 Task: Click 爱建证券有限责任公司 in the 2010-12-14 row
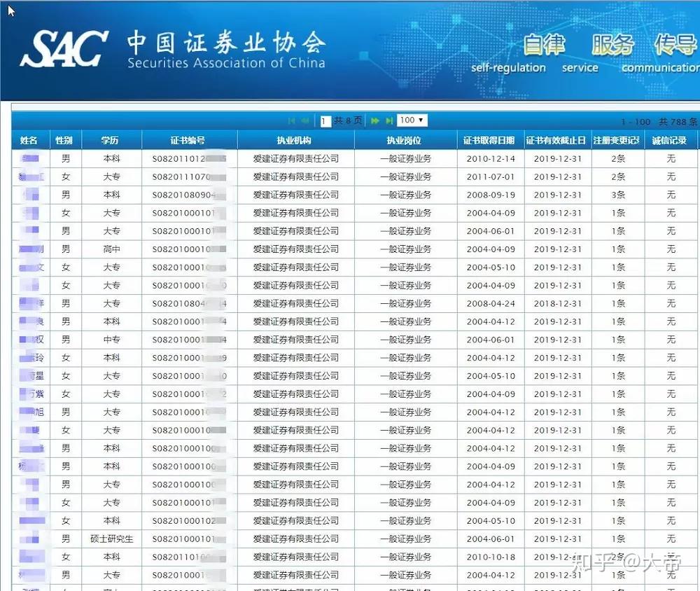coord(295,158)
